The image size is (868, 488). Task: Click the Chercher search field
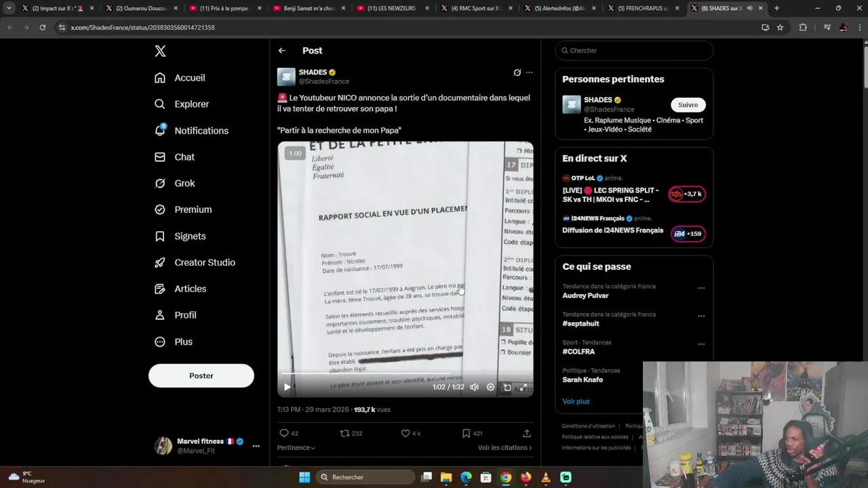coord(634,51)
